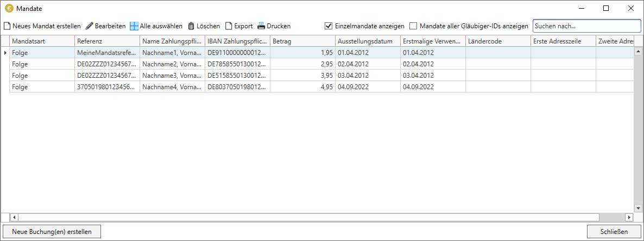Click the printer icon for Drucken
Image resolution: width=644 pixels, height=241 pixels.
pos(261,26)
